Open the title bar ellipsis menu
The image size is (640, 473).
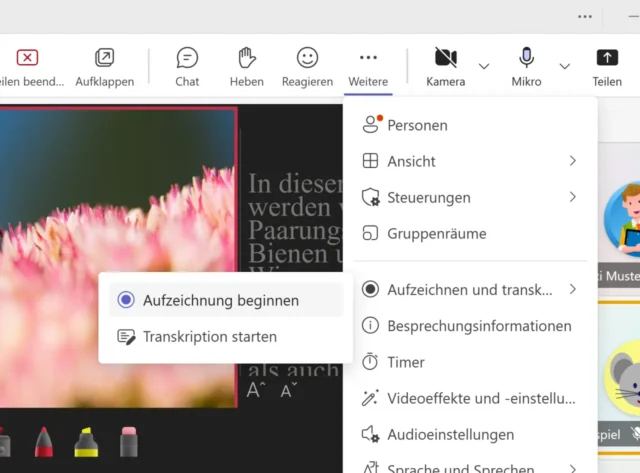(x=585, y=17)
